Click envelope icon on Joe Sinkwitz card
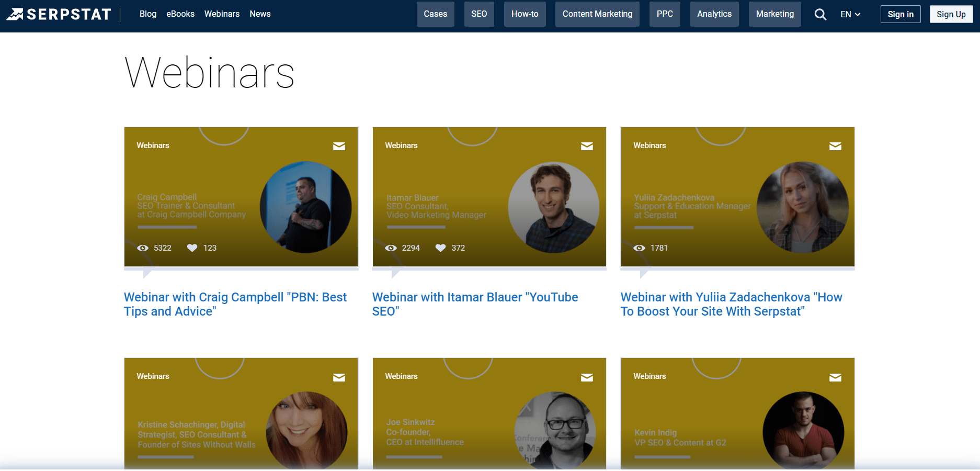This screenshot has width=980, height=471. [587, 377]
